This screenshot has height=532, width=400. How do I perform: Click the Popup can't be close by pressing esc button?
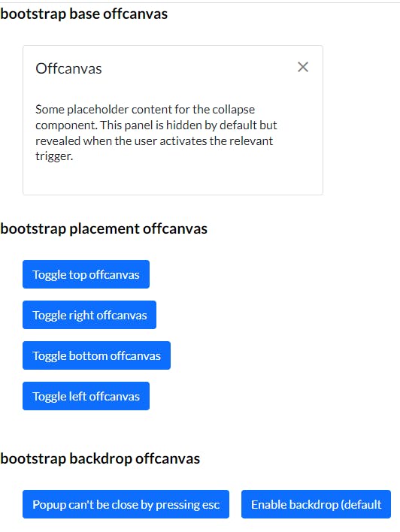tap(126, 504)
